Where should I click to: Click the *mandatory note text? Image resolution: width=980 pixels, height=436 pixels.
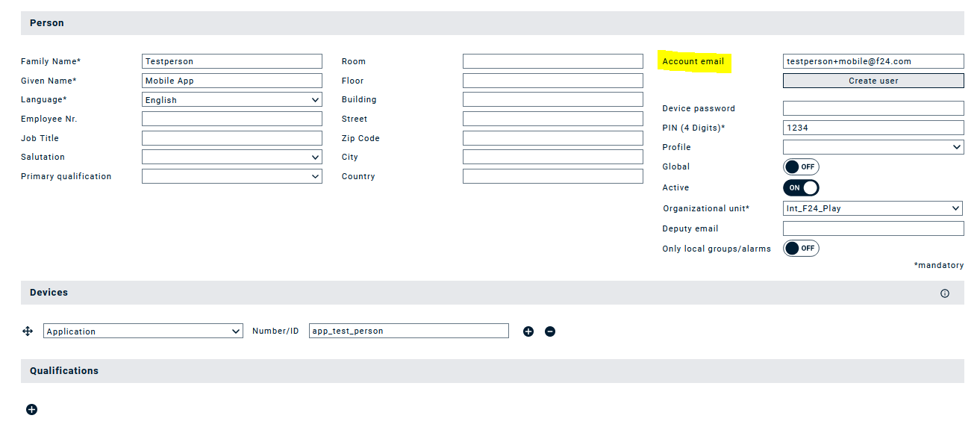coord(939,265)
